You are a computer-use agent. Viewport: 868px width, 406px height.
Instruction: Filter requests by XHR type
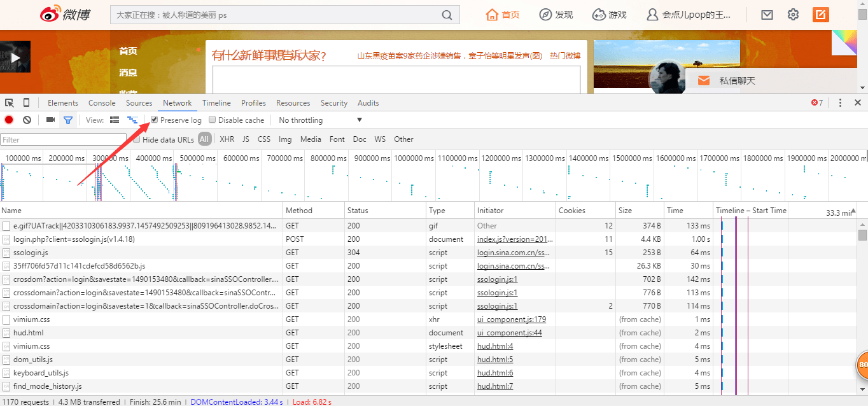coord(227,139)
